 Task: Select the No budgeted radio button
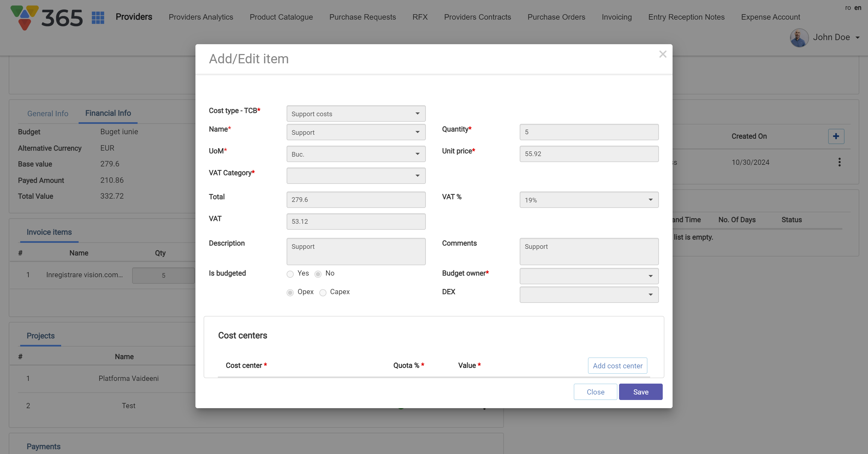tap(318, 274)
